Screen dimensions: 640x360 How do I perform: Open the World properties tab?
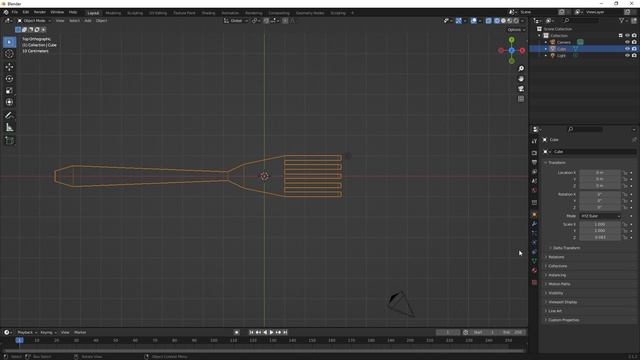(534, 190)
